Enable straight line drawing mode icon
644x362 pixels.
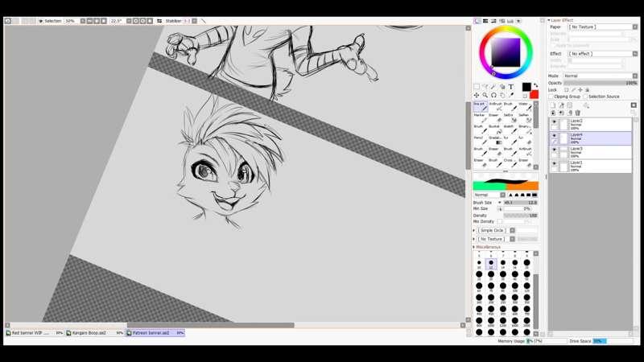point(204,21)
